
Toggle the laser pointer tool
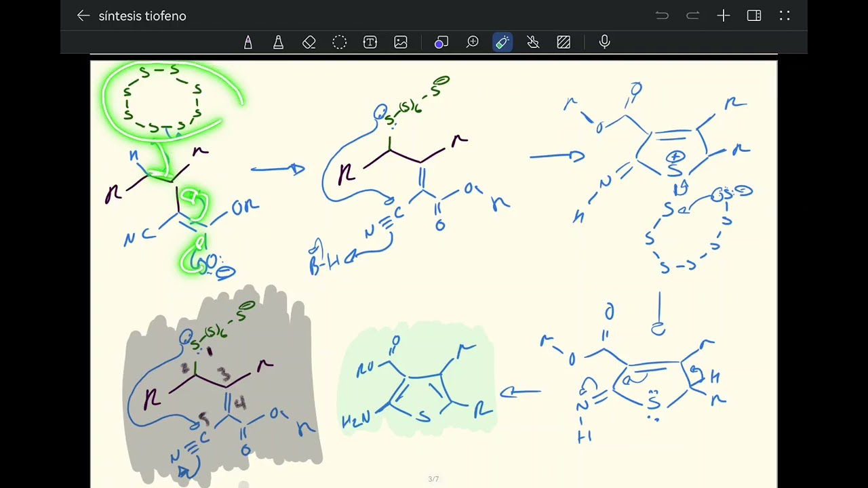click(502, 42)
